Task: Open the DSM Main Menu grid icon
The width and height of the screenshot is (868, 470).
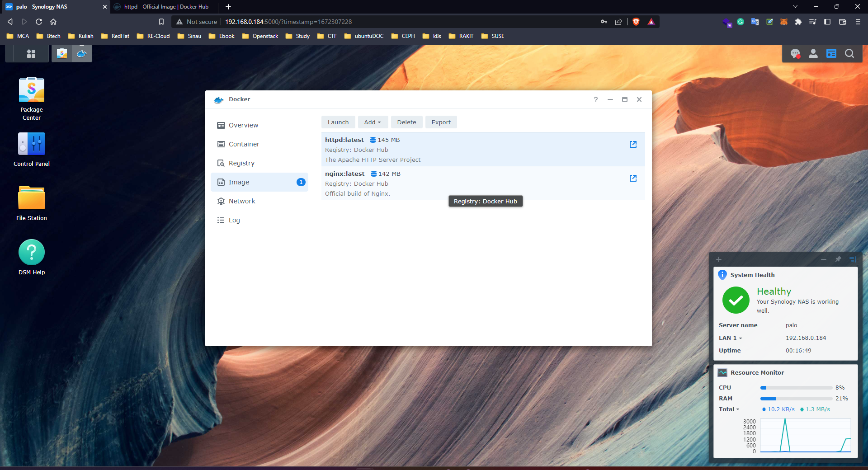Action: pyautogui.click(x=31, y=54)
